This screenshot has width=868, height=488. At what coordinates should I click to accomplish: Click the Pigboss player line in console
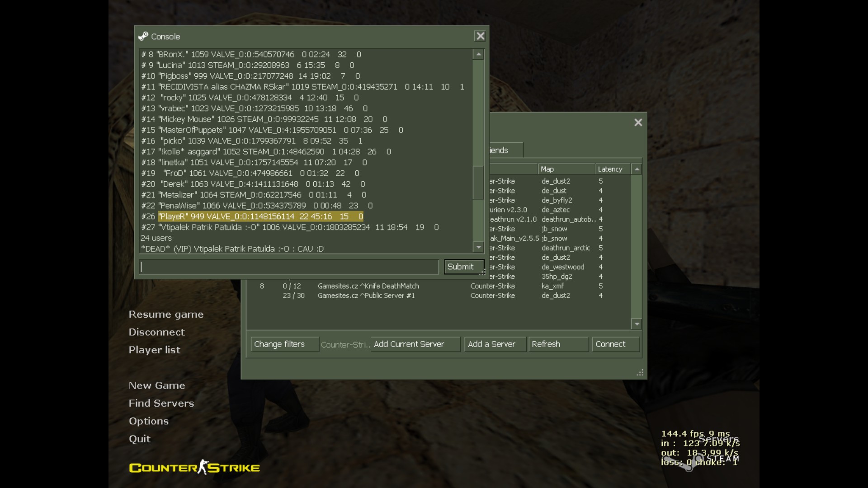(x=250, y=76)
